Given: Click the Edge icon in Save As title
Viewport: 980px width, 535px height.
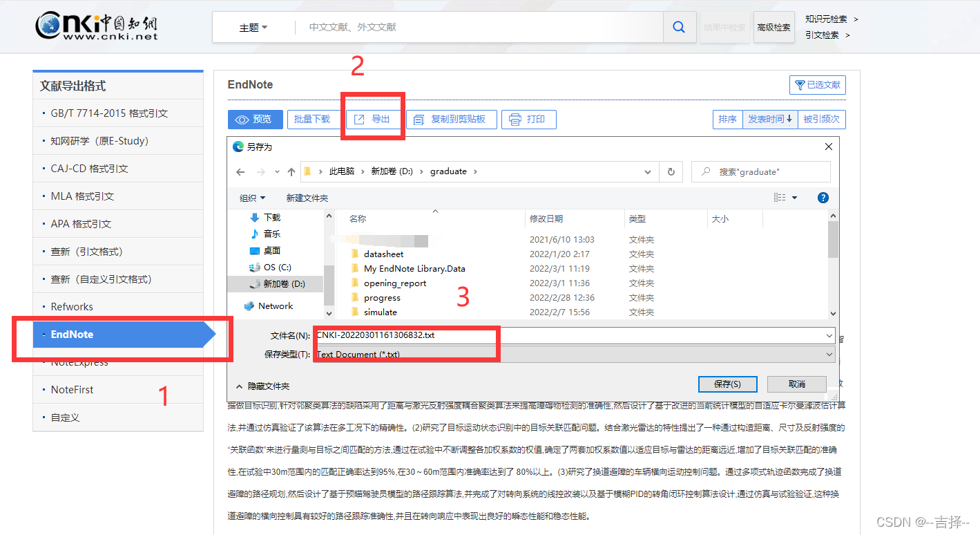Looking at the screenshot, I should click(238, 147).
